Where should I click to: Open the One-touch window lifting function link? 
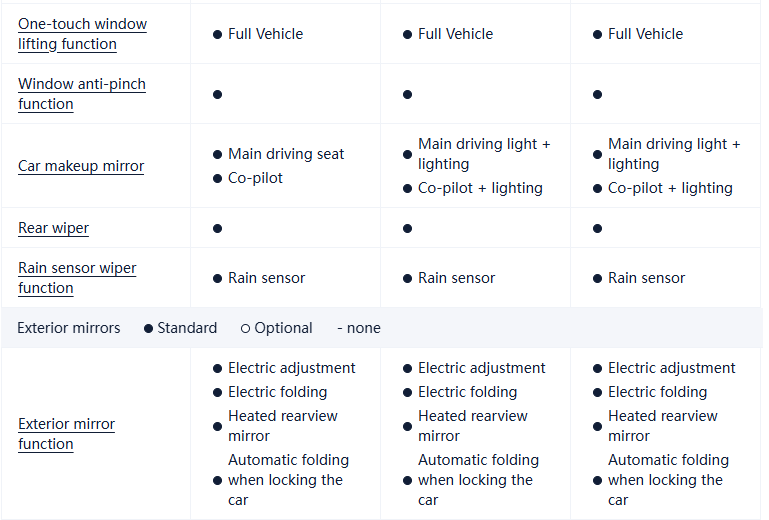coord(82,34)
